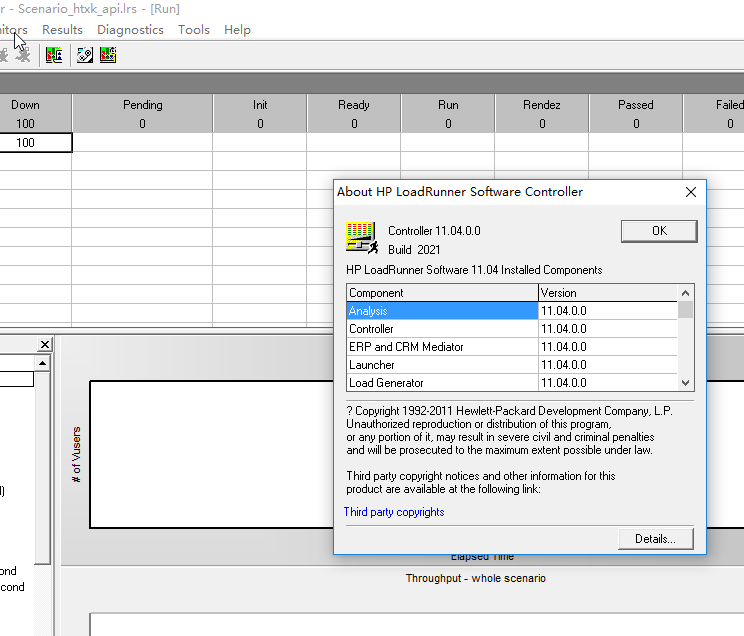Select the Load Generator component row
The image size is (744, 636).
click(512, 383)
